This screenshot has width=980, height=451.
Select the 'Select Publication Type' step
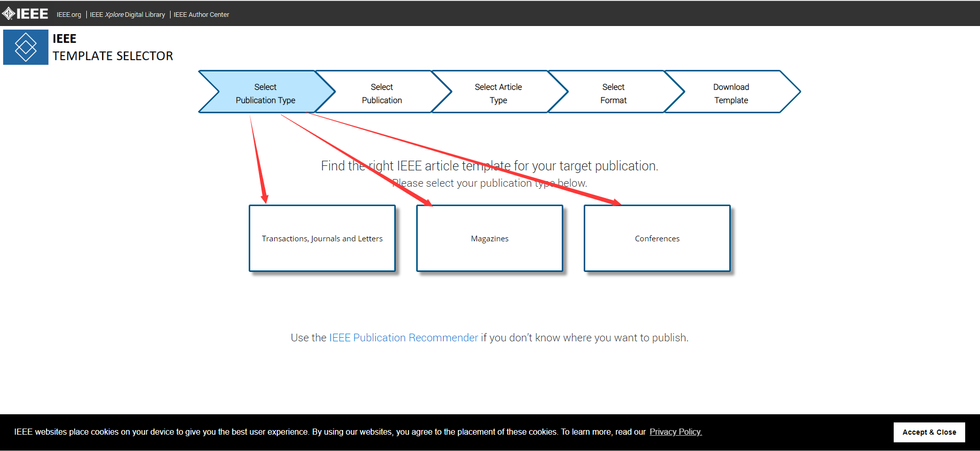(266, 92)
